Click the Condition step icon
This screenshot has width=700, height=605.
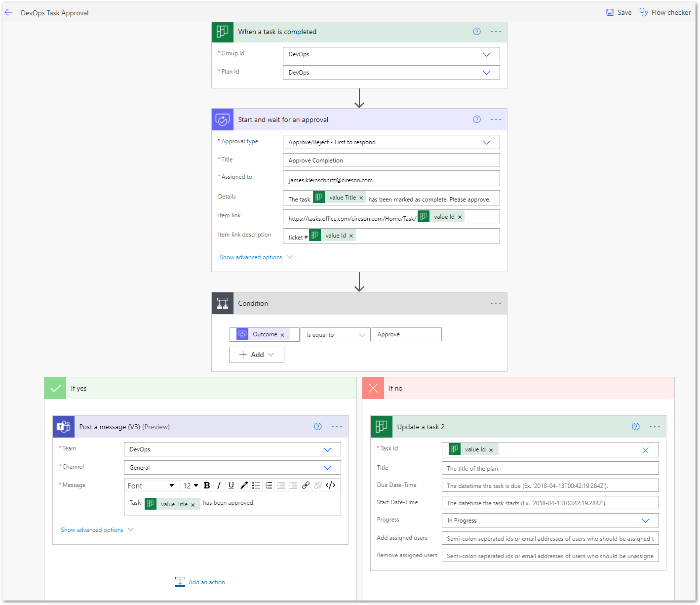point(222,303)
